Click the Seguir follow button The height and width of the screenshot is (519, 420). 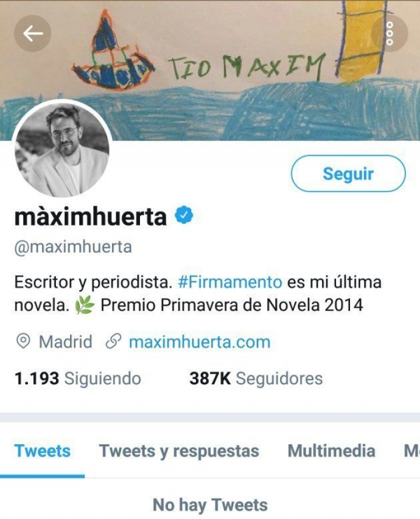click(x=348, y=173)
